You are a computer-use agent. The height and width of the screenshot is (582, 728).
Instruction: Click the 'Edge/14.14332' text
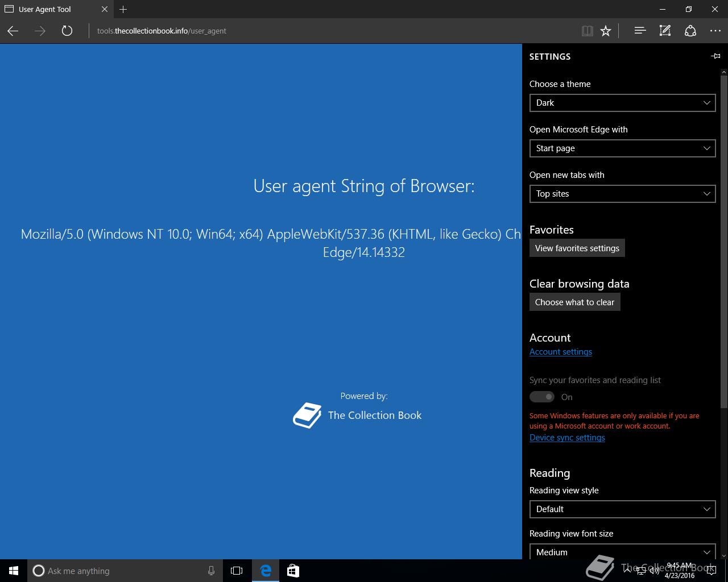[364, 252]
